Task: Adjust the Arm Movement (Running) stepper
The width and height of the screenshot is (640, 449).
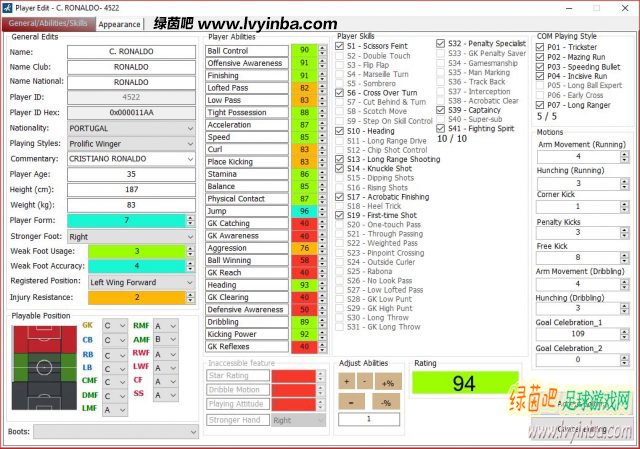Action: coord(624,156)
